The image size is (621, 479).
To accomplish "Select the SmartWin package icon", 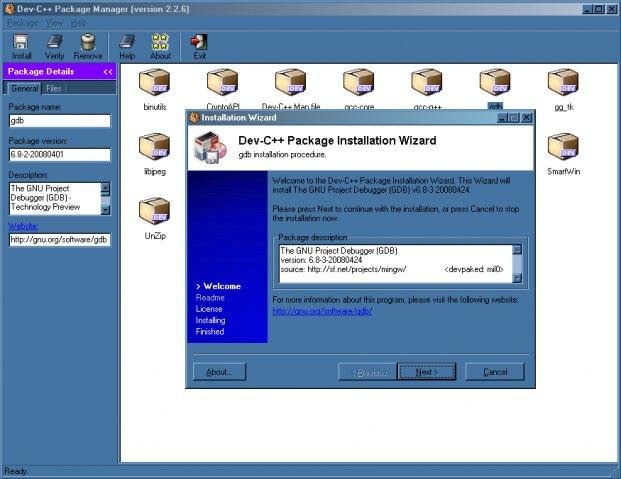I will click(563, 147).
